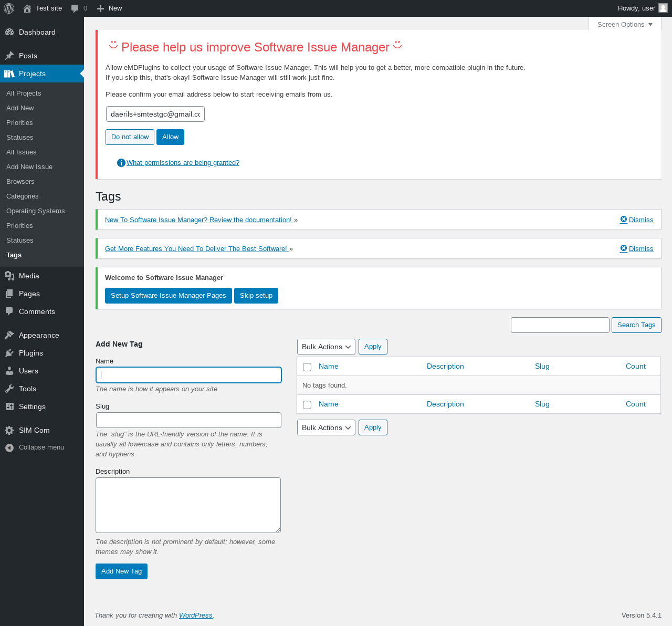The height and width of the screenshot is (626, 672).
Task: Open All Issues menu item
Action: point(22,152)
